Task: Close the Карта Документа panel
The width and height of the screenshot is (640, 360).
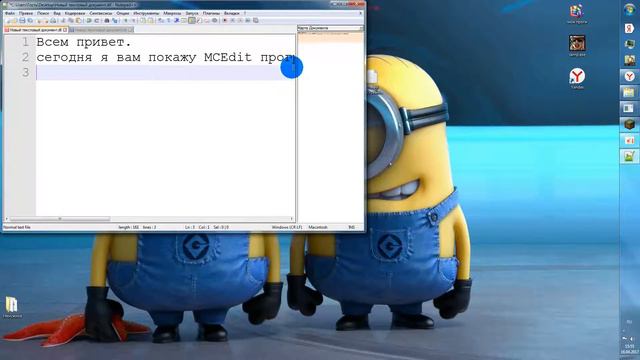Action: (361, 28)
